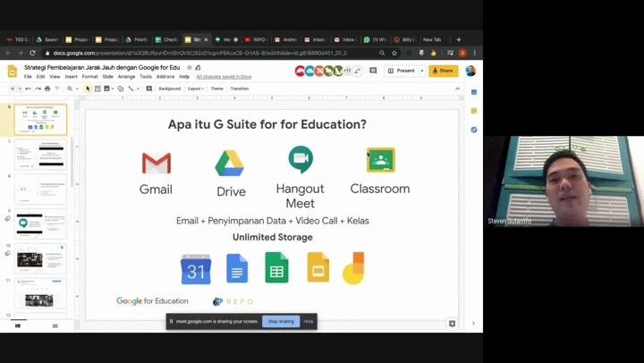Undo the last action
Viewport: 644px width, 363px height.
click(x=28, y=89)
